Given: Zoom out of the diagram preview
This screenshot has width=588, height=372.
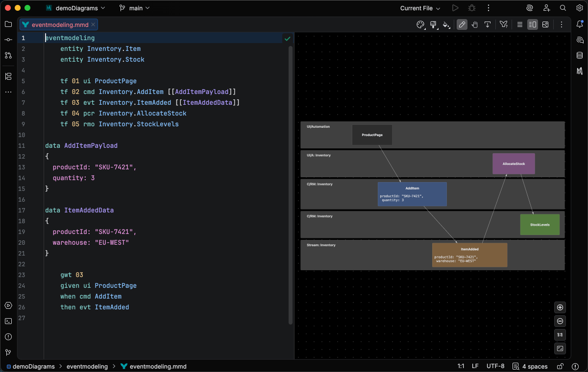Looking at the screenshot, I should [x=560, y=321].
